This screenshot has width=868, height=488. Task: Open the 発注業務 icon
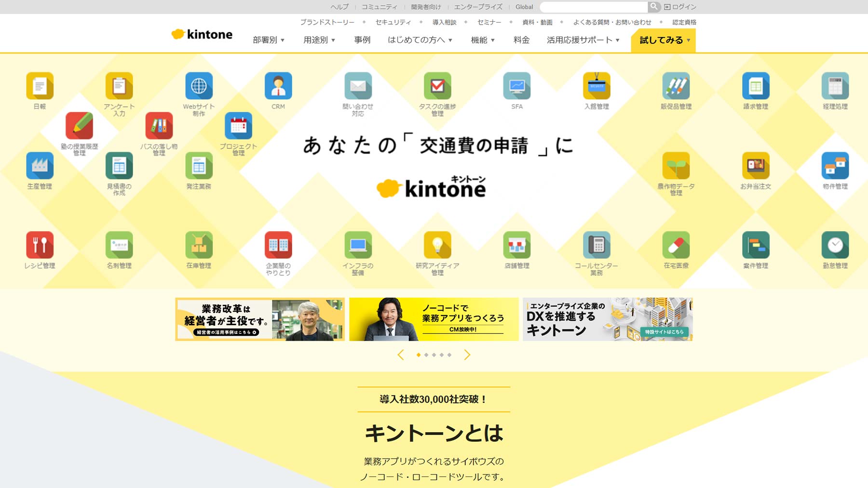pyautogui.click(x=199, y=166)
